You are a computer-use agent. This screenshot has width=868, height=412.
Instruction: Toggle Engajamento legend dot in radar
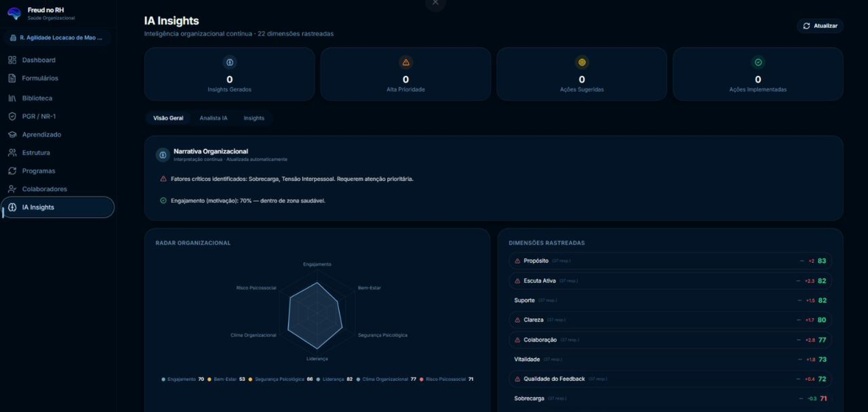click(163, 380)
